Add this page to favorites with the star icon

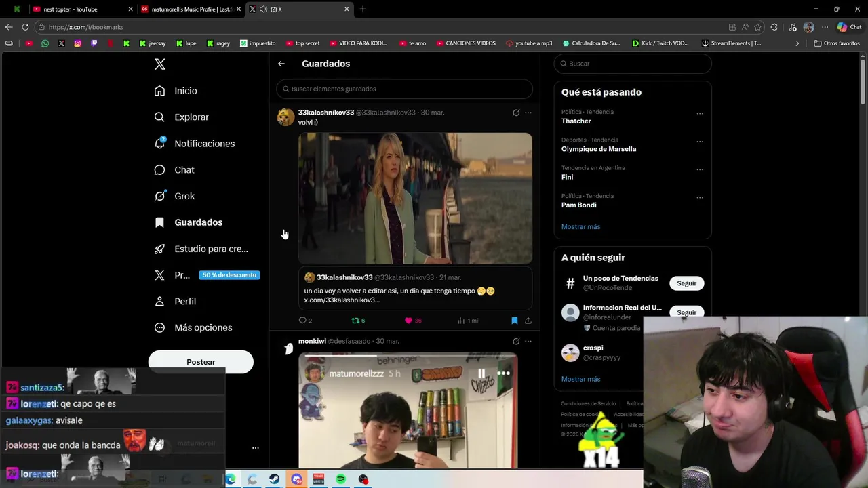coord(757,27)
